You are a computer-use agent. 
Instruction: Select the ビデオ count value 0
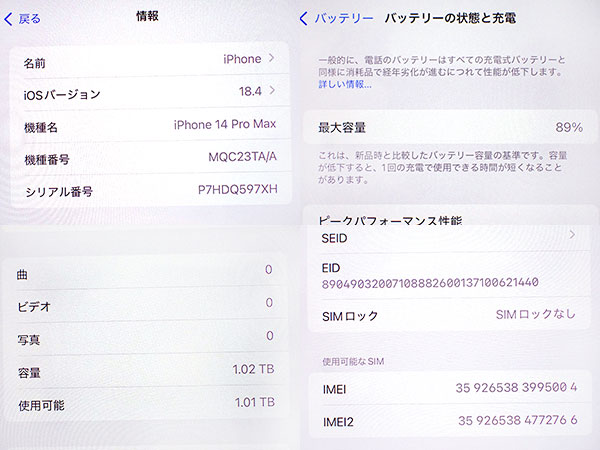pyautogui.click(x=269, y=303)
